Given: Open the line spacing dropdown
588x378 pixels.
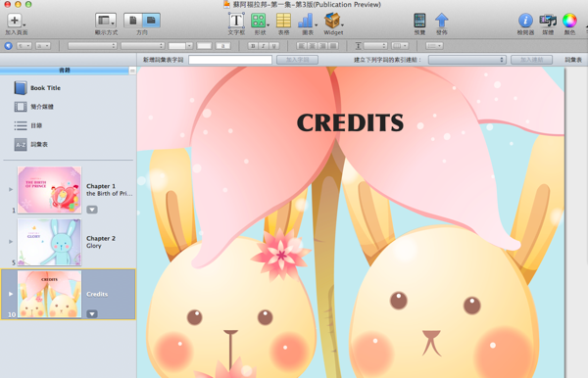Looking at the screenshot, I should (375, 46).
